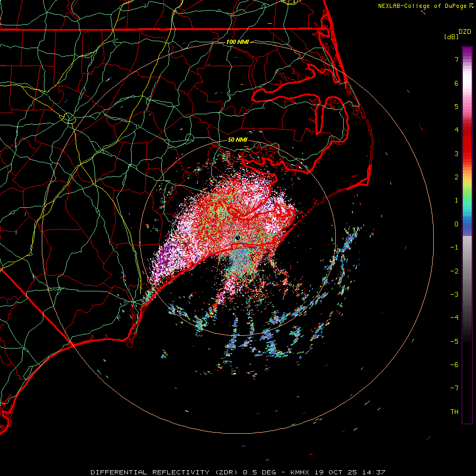Click the 6 dB legend label

pyautogui.click(x=456, y=83)
